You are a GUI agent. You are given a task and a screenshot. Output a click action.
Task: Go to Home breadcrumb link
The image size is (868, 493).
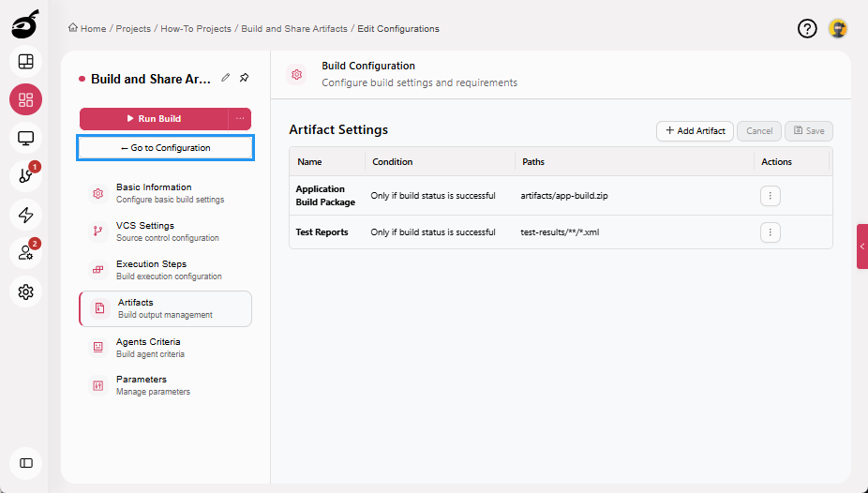pos(93,29)
